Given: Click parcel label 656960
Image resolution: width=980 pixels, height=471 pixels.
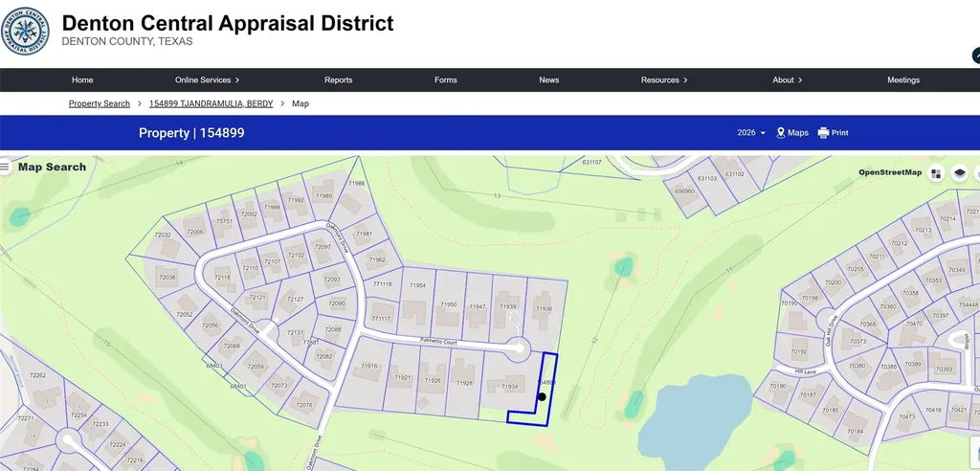Looking at the screenshot, I should (x=685, y=191).
